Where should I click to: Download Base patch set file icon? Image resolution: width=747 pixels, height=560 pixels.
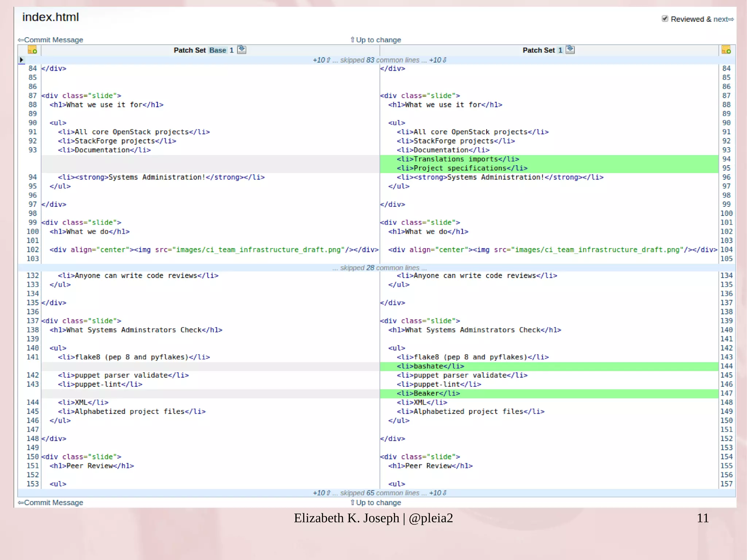[242, 50]
